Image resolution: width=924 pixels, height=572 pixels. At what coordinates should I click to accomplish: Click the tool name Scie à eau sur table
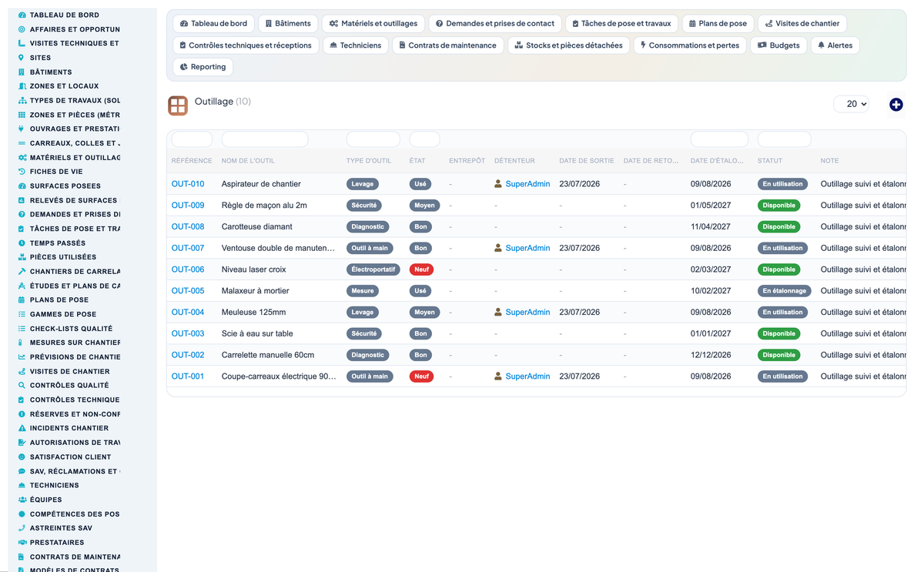point(257,333)
